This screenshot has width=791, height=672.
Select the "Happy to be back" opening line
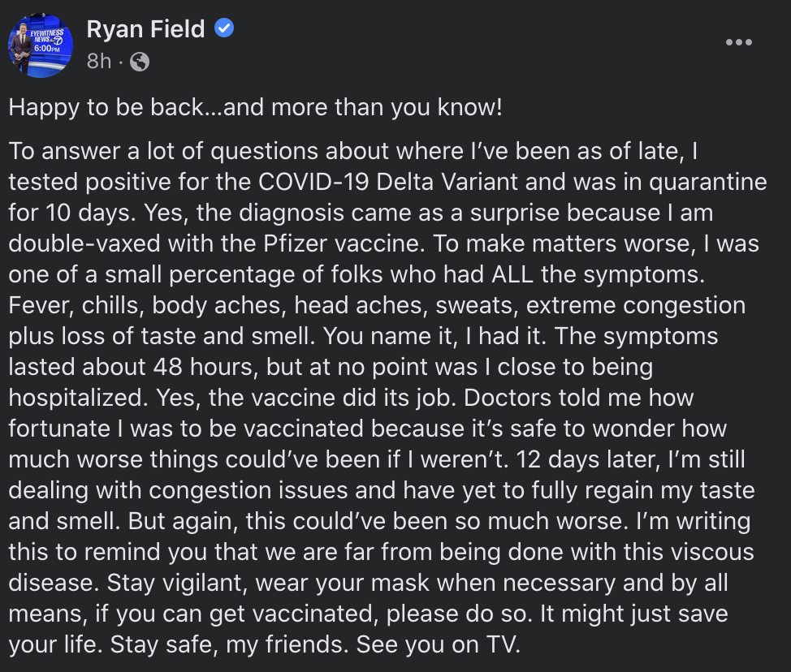[x=255, y=107]
